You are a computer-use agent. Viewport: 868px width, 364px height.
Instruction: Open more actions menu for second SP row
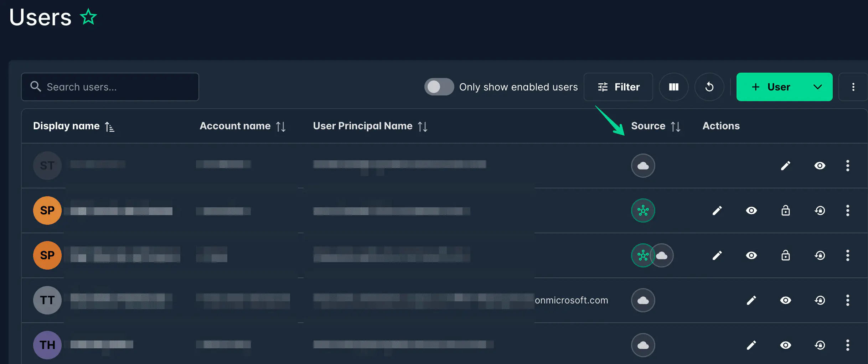[847, 255]
